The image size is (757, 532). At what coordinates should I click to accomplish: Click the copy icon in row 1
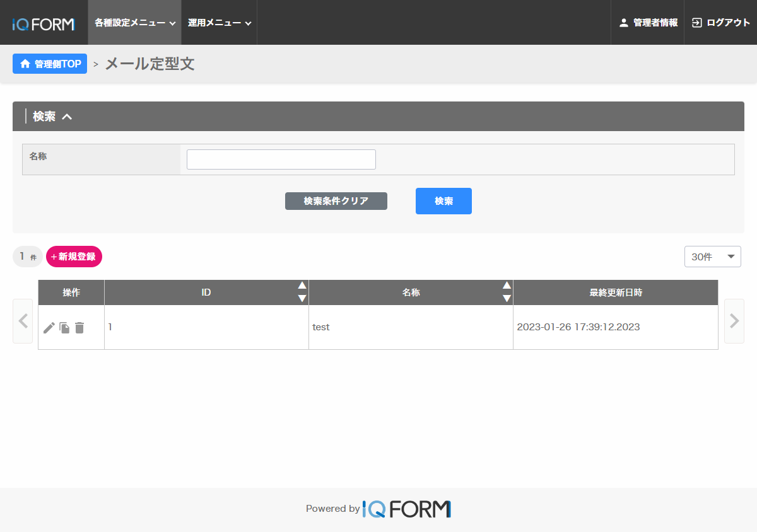point(64,328)
